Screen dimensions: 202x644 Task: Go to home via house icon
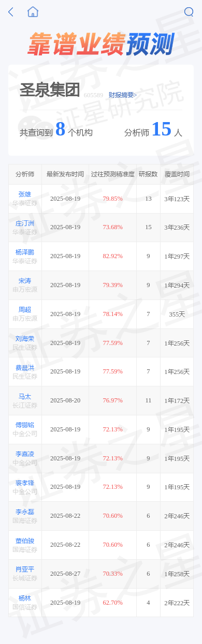click(33, 11)
